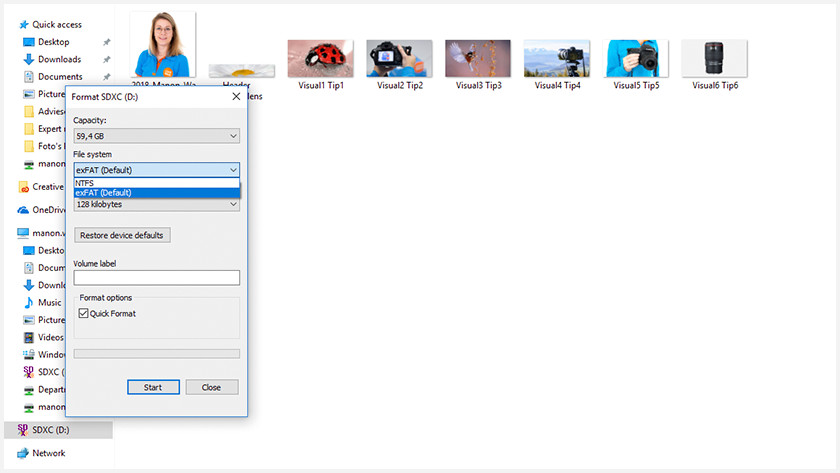
Task: Select the Manon portrait photo thumbnail
Action: [162, 44]
